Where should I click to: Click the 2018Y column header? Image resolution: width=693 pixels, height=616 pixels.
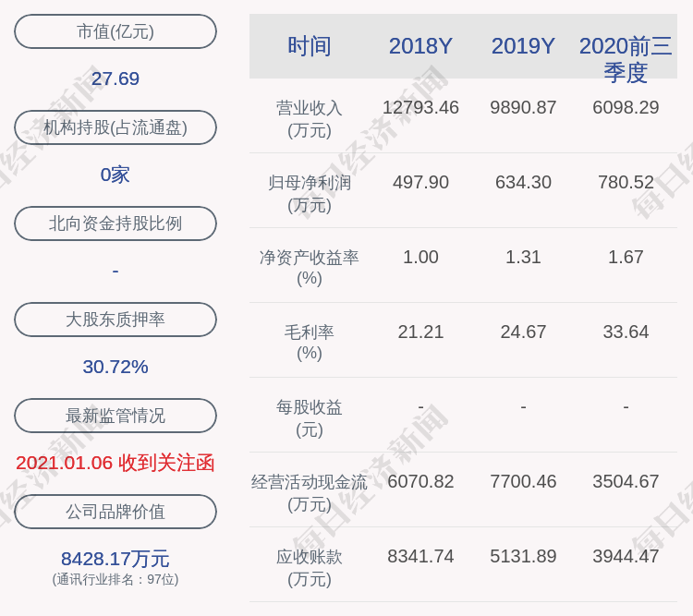420,46
